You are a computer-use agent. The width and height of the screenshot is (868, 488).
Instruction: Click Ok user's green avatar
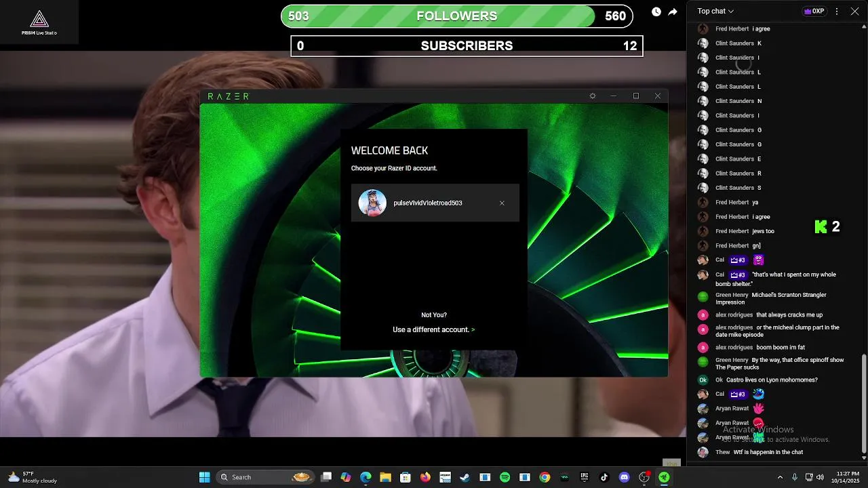click(703, 380)
